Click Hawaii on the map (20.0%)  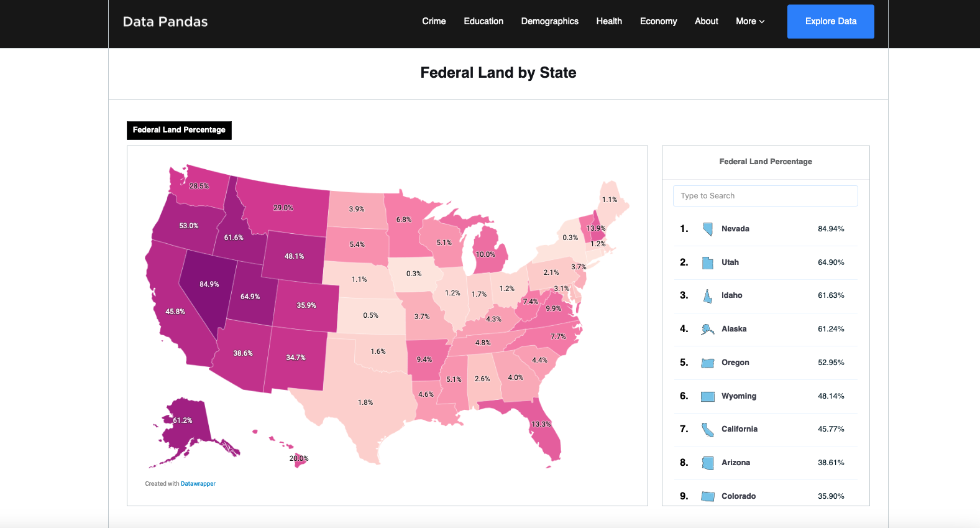(299, 459)
